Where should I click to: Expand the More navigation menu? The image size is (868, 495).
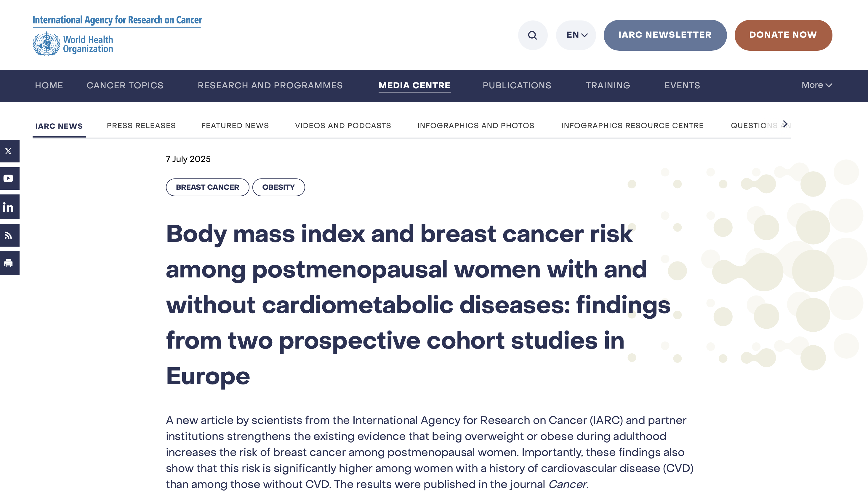(x=816, y=85)
